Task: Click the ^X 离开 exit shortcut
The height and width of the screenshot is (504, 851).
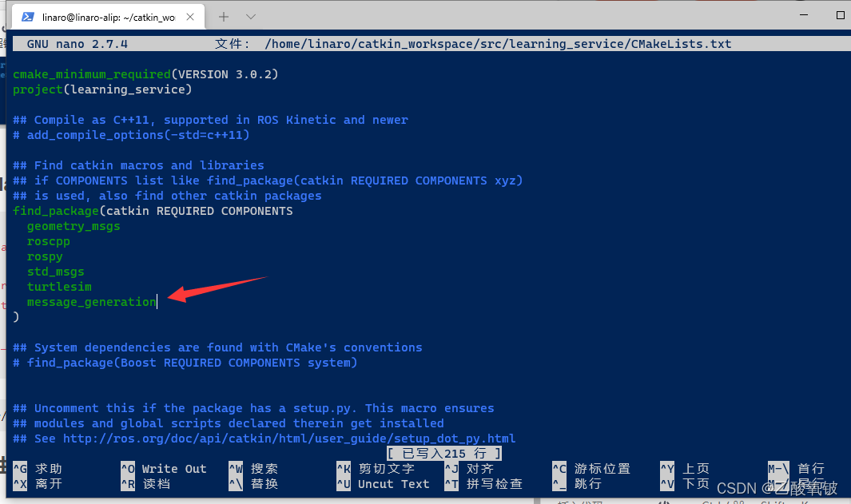Action: 38,483
